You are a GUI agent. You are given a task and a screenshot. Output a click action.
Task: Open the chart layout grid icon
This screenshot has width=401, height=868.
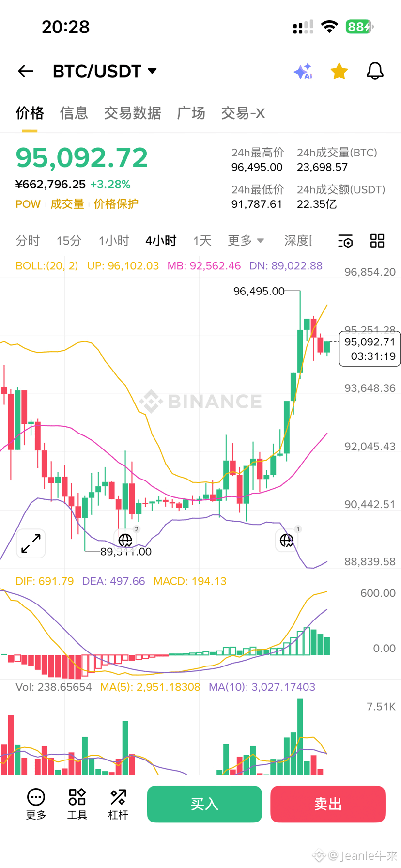pos(377,241)
